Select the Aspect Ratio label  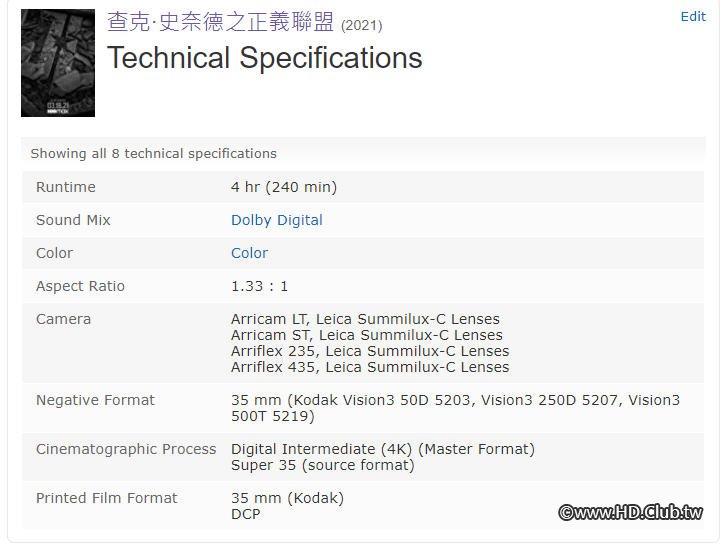click(x=80, y=286)
